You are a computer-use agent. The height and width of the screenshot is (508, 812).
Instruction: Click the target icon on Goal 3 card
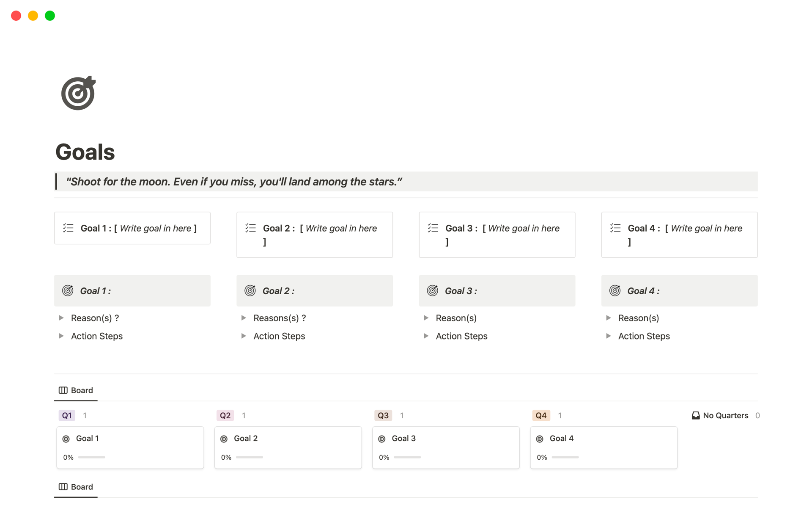click(382, 439)
